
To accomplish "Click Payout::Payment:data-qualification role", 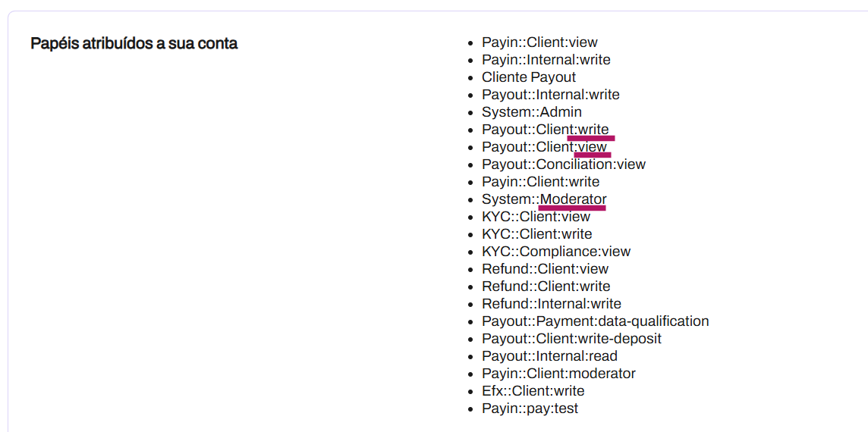I will click(596, 321).
